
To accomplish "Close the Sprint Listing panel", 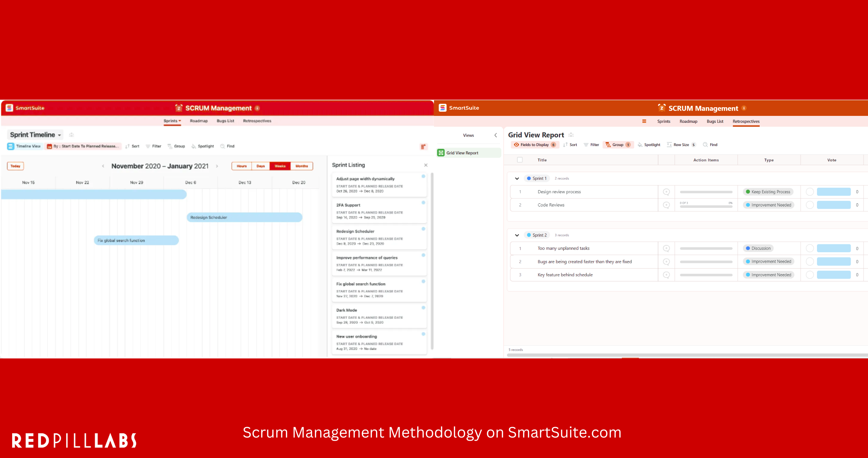I will click(426, 165).
